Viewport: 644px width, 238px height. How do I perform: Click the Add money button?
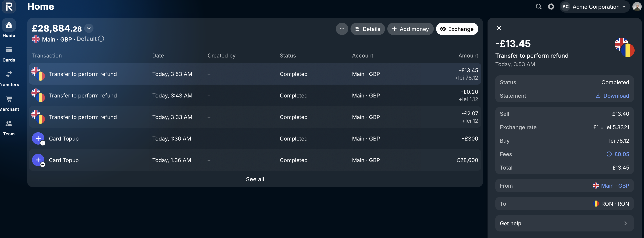[x=410, y=29]
